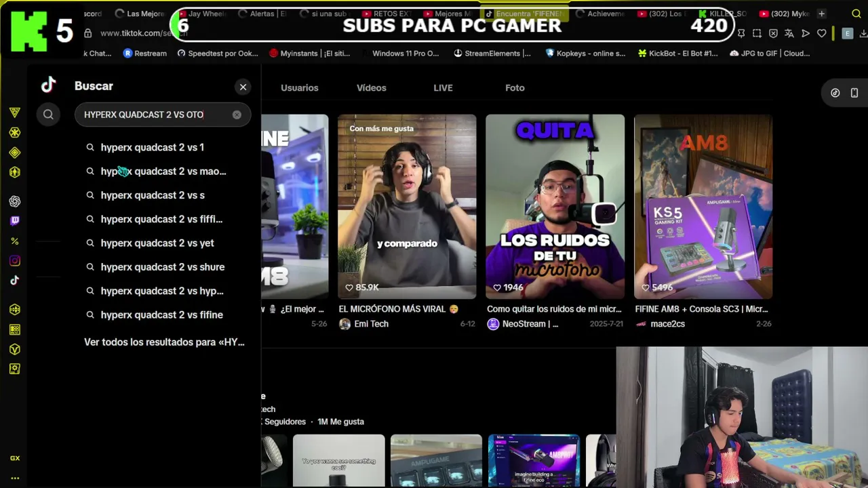
Task: Click the translate icon in address bar
Action: tap(789, 33)
